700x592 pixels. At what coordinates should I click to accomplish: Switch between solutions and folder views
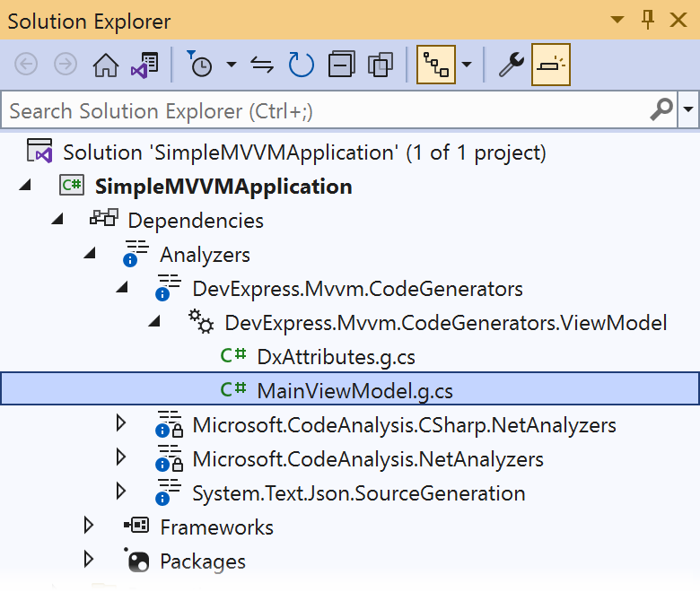[144, 65]
